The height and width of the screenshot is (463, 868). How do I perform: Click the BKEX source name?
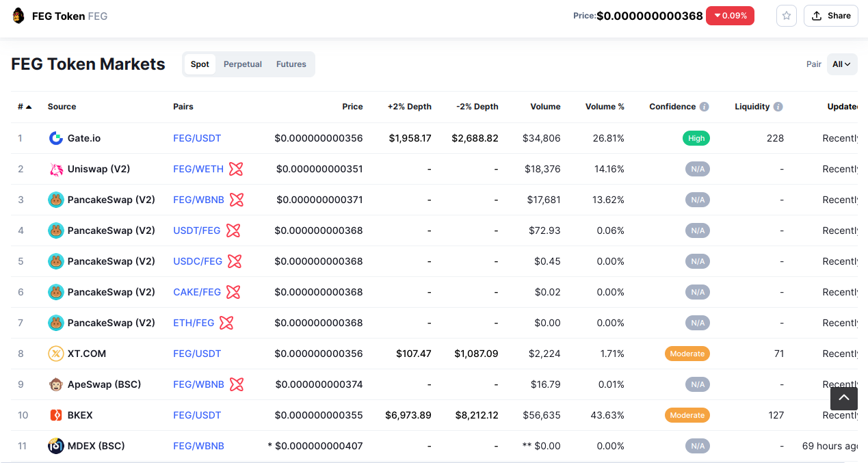pyautogui.click(x=80, y=415)
